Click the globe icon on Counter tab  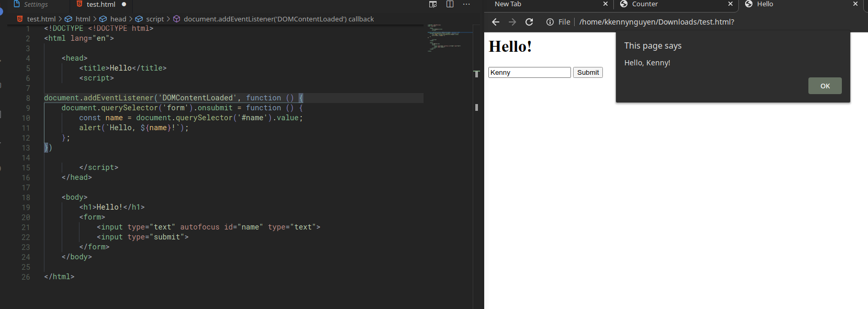point(624,4)
